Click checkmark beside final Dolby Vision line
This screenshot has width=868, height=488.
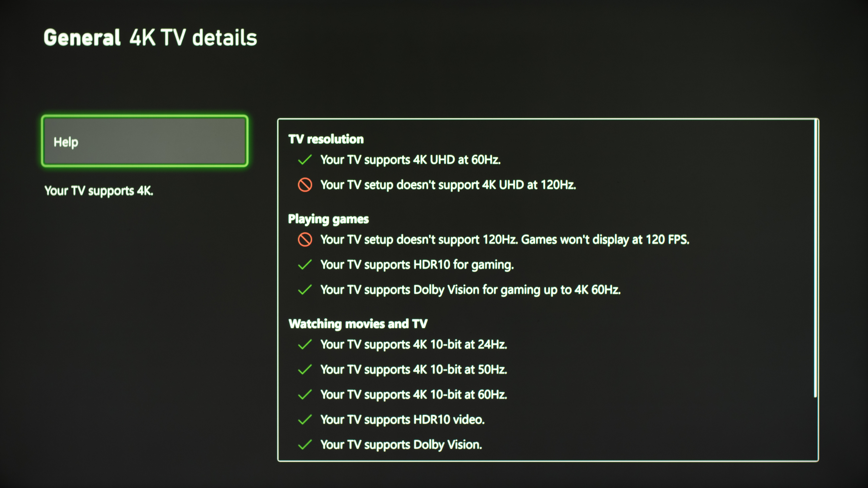tap(305, 445)
